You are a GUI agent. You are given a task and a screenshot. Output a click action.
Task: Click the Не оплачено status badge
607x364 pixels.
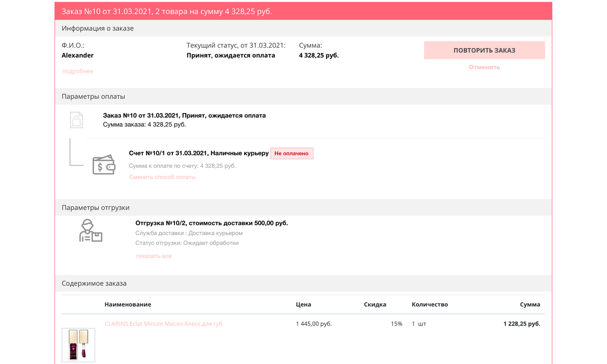(291, 153)
